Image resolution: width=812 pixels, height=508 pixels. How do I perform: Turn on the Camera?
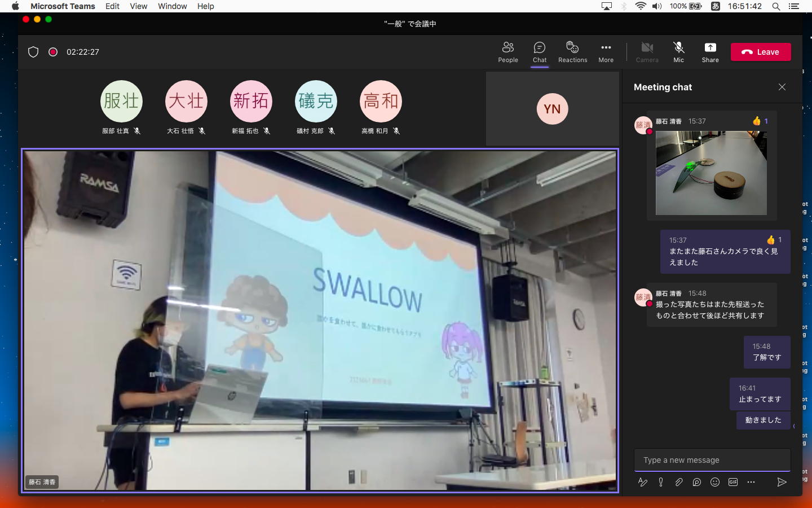647,52
